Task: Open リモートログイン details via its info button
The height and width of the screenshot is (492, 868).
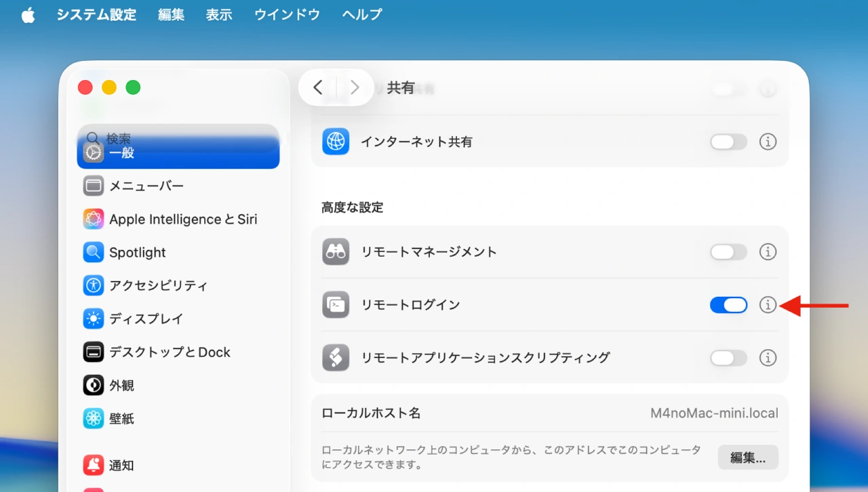Action: tap(768, 305)
